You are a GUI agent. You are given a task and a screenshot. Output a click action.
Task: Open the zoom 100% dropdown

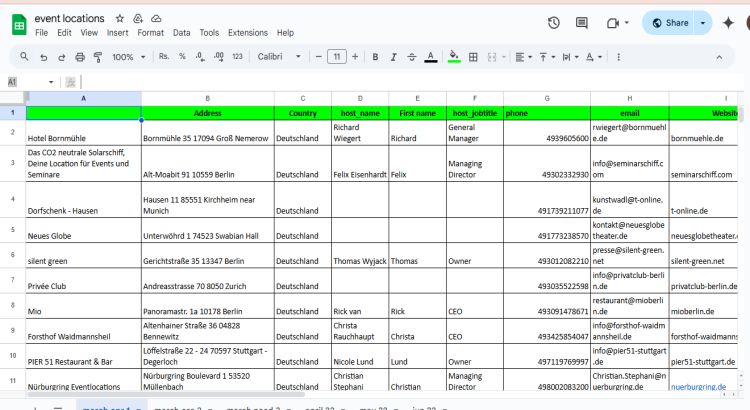(128, 57)
